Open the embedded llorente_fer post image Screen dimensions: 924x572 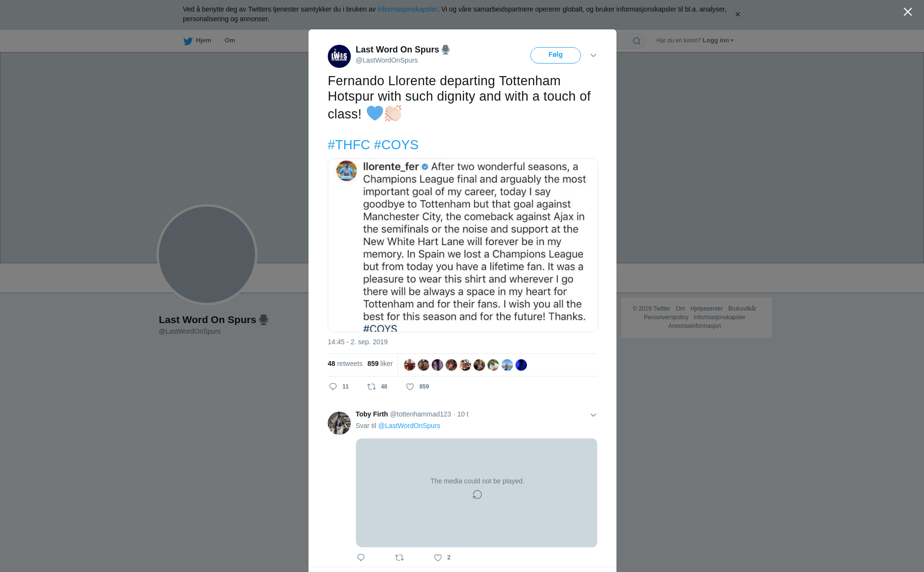[x=463, y=245]
